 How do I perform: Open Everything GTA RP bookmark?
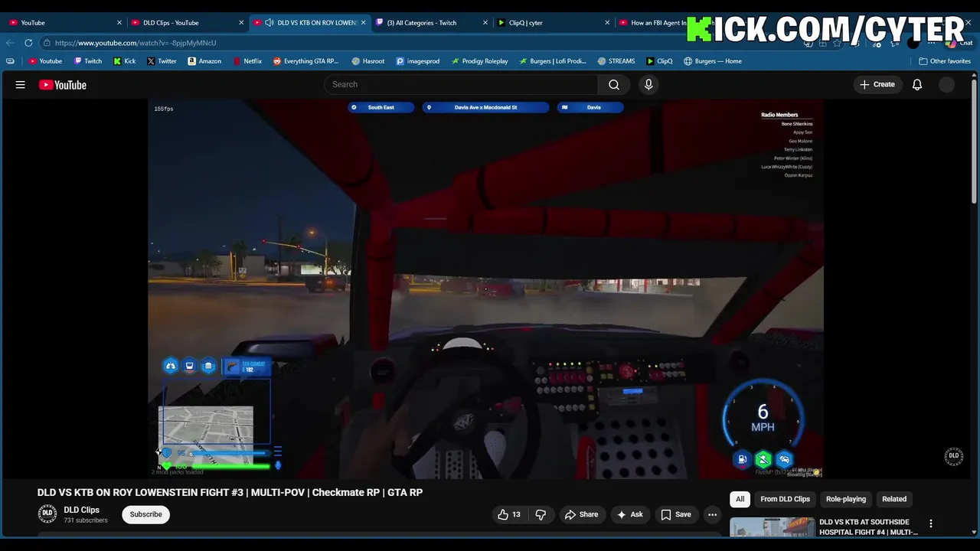(305, 61)
